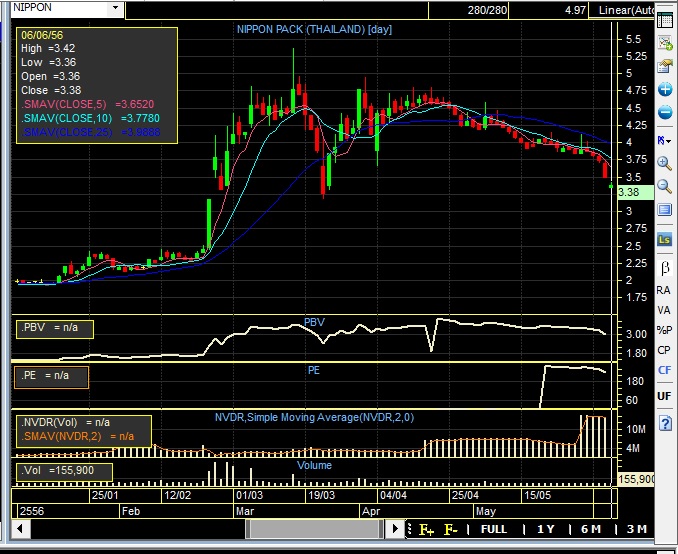Image resolution: width=678 pixels, height=554 pixels.
Task: Click the 25/01 date axis label
Action: click(x=105, y=495)
